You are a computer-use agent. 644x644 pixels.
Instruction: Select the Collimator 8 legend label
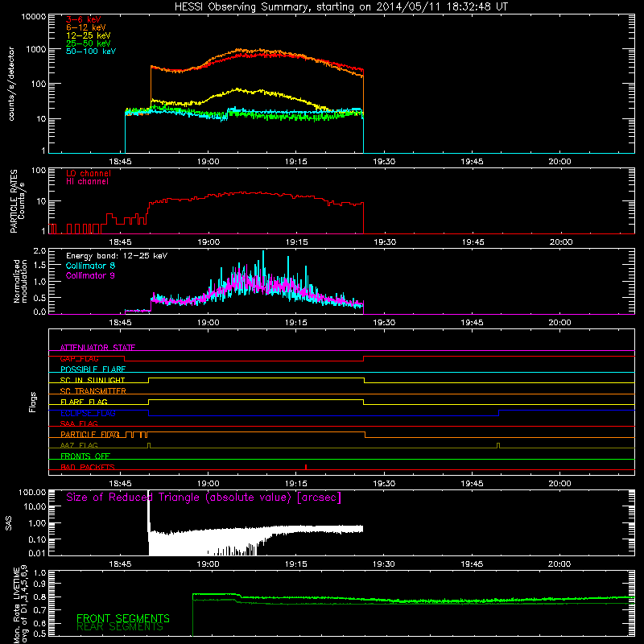click(90, 266)
